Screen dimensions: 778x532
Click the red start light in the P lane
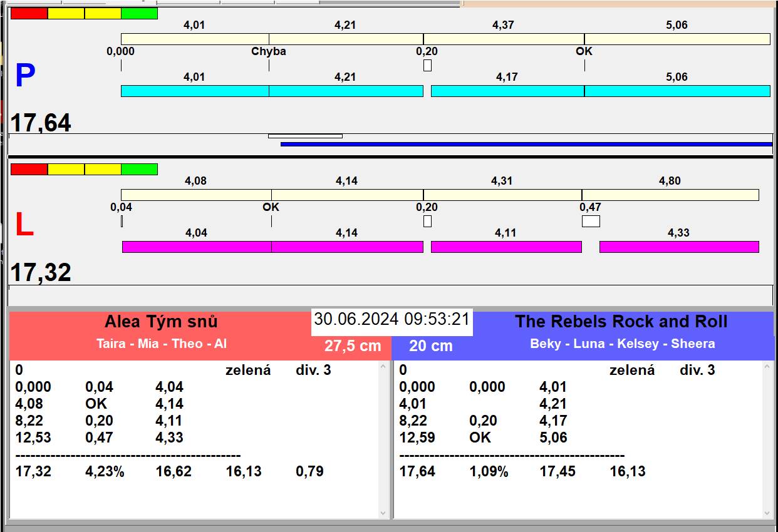point(29,13)
